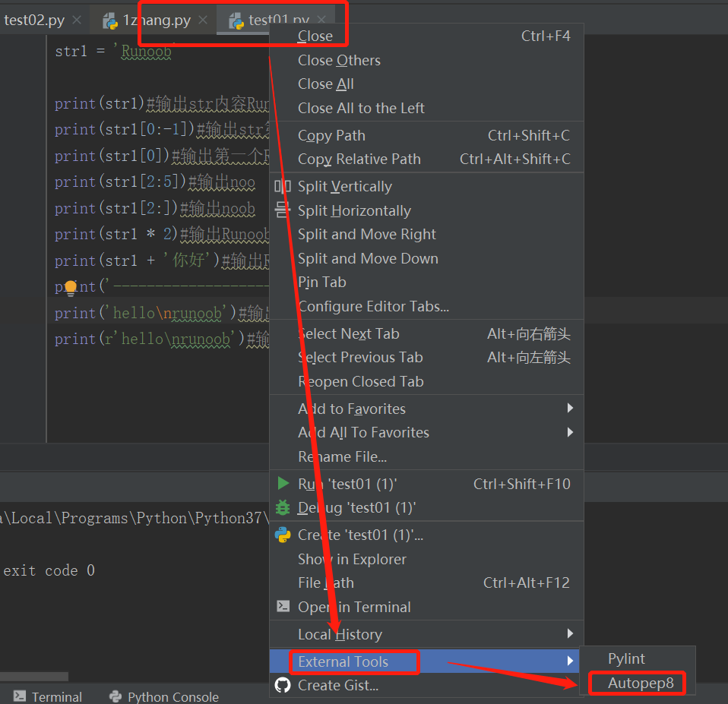728x704 pixels.
Task: Click the GitHub icon next to Create Gist
Action: tap(281, 685)
